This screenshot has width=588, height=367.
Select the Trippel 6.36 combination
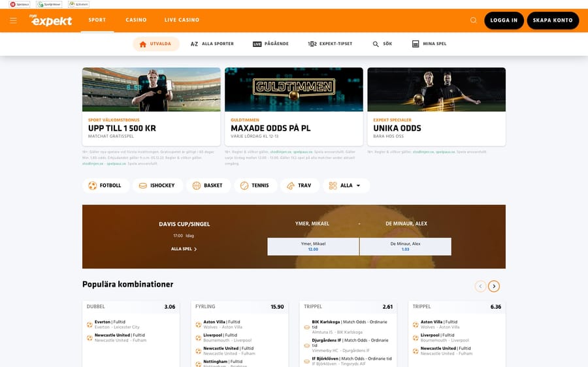(457, 307)
